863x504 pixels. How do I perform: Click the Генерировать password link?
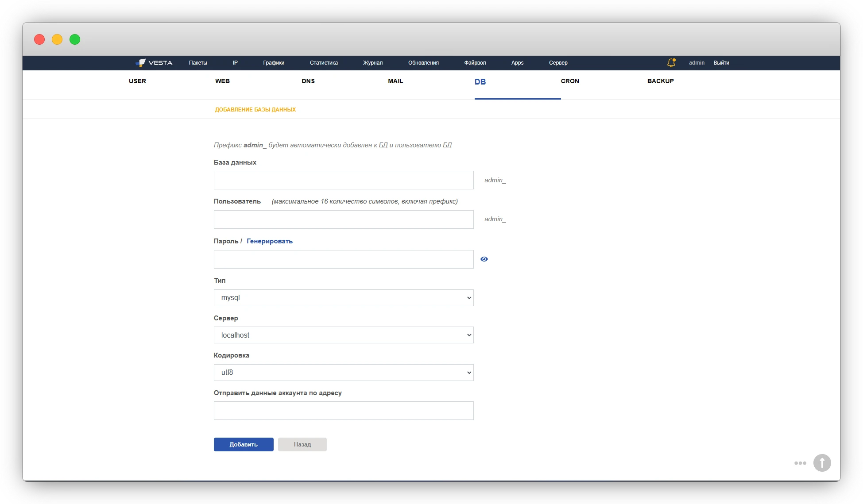[269, 241]
